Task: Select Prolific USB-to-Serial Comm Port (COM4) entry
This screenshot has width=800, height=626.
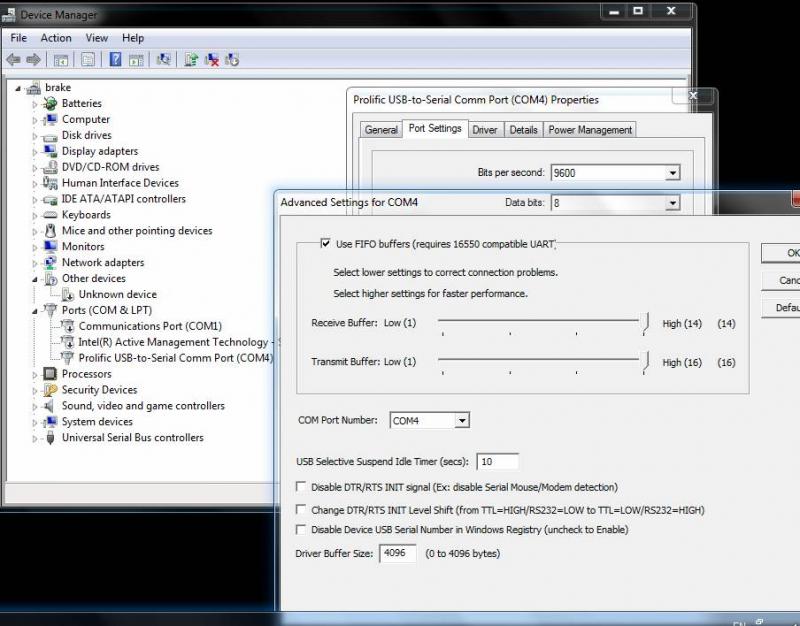Action: (175, 358)
